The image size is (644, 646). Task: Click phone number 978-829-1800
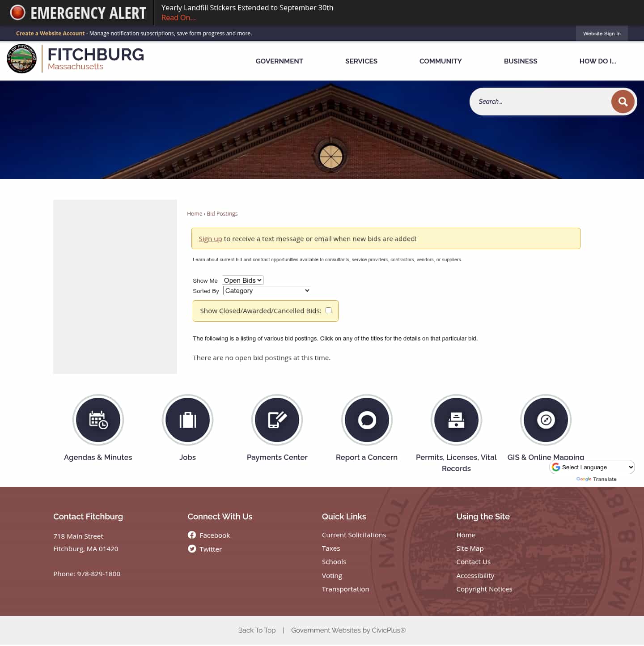[98, 574]
